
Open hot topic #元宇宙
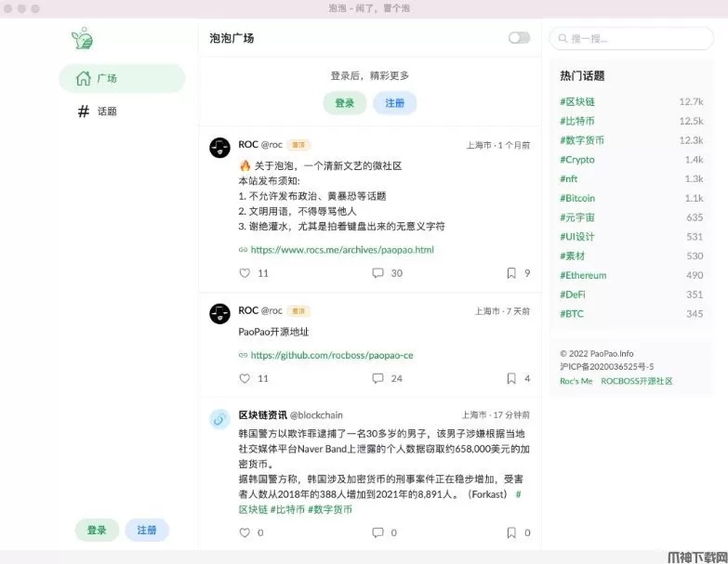pos(577,217)
